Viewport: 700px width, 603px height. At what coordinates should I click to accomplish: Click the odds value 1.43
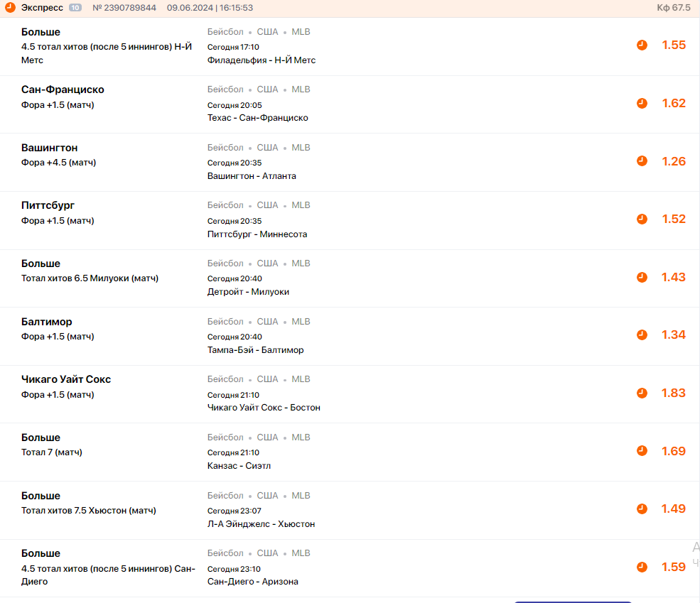674,278
